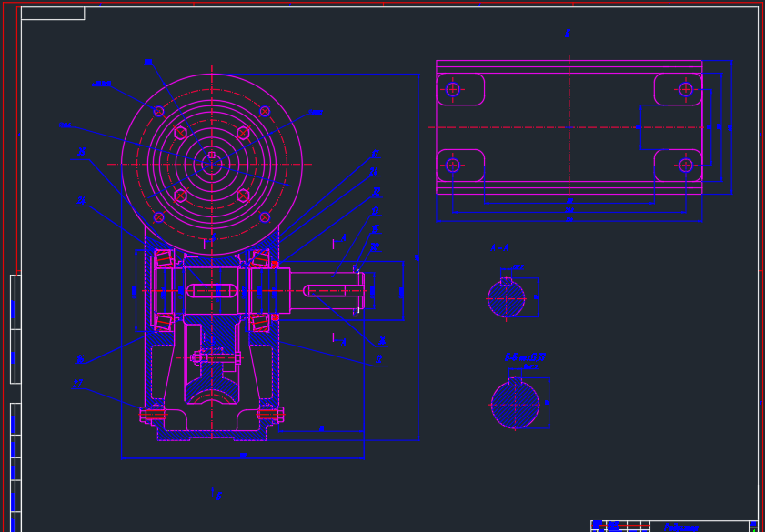Screen dimensions: 765x532
Task: Select the lower-right hex bolt on the round flange
Action: pyautogui.click(x=243, y=196)
